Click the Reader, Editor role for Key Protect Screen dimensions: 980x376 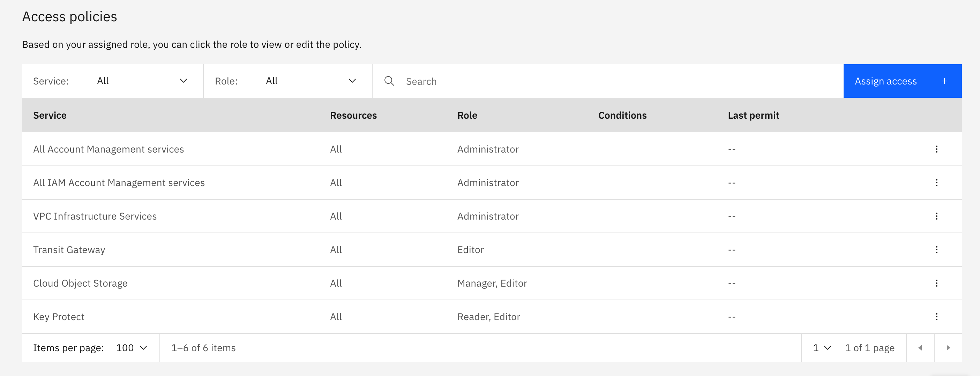(489, 316)
